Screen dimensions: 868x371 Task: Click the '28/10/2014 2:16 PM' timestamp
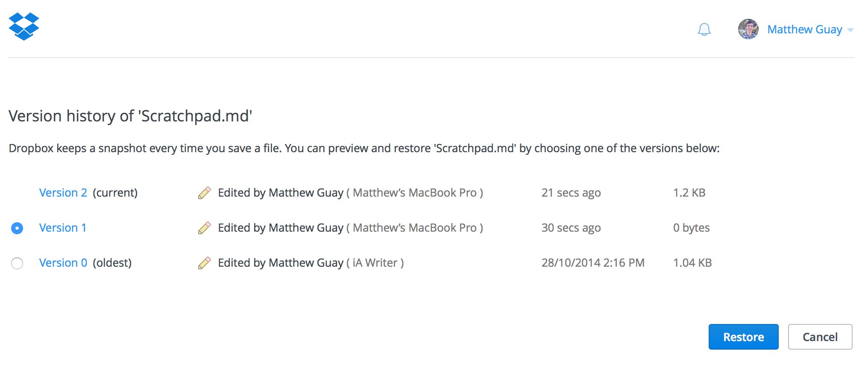click(x=593, y=263)
